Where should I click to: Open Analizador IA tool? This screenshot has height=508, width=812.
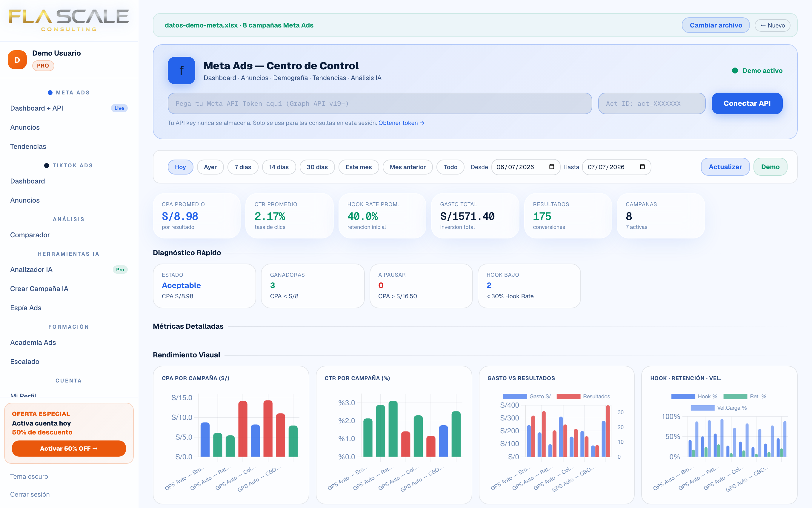pos(69,270)
